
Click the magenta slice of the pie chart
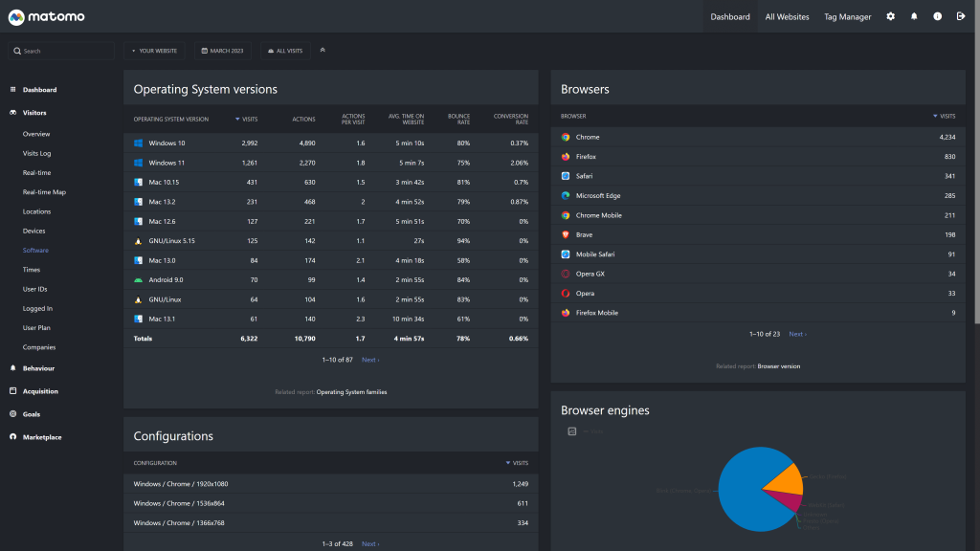click(789, 499)
